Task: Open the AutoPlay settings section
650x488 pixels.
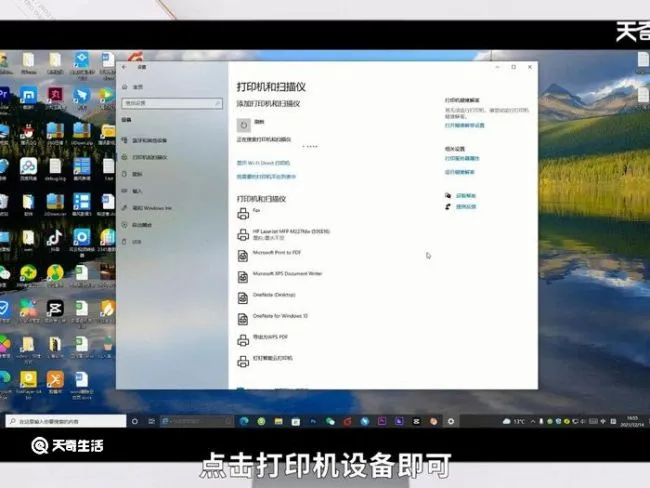Action: [x=137, y=225]
